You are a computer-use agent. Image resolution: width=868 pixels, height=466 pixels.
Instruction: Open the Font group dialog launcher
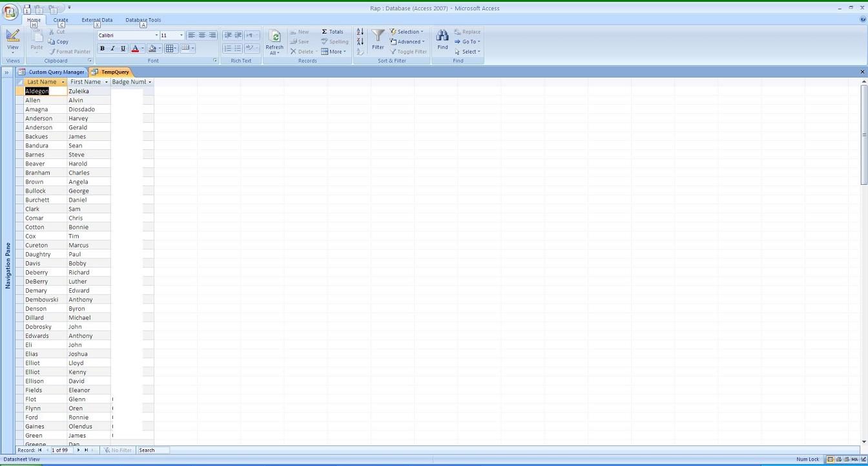[x=215, y=61]
